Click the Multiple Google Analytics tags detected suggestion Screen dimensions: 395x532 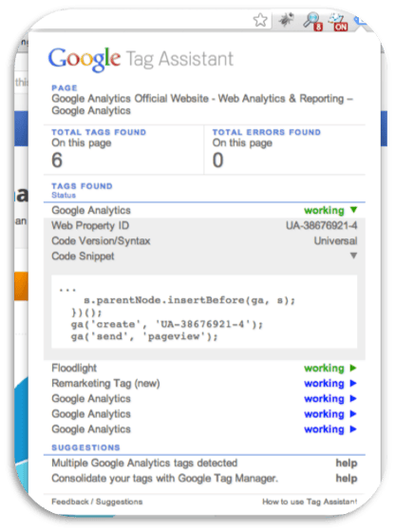click(x=144, y=463)
